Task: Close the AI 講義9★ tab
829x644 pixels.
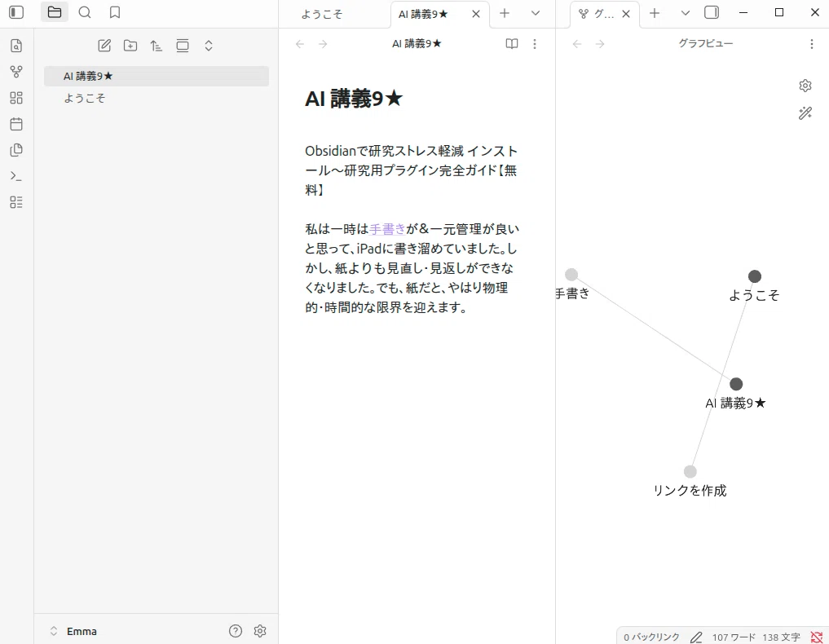Action: tap(476, 15)
